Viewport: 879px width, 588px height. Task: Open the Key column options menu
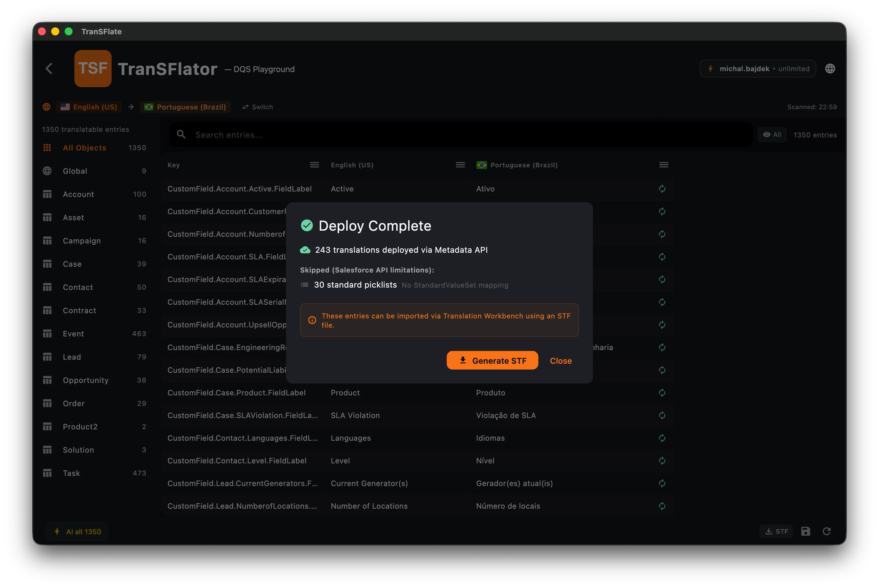click(315, 165)
